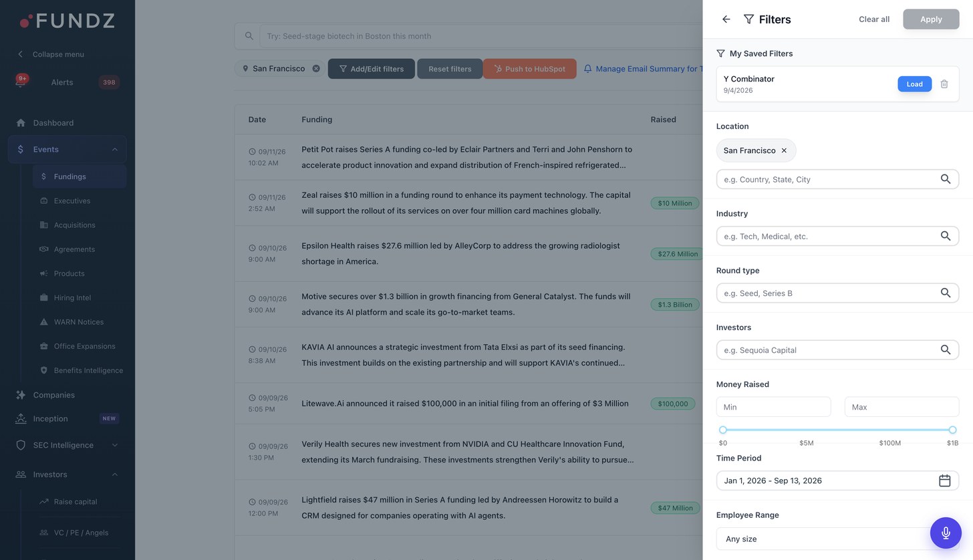Click the Investors search magnifier icon
The image size is (973, 560).
(946, 349)
